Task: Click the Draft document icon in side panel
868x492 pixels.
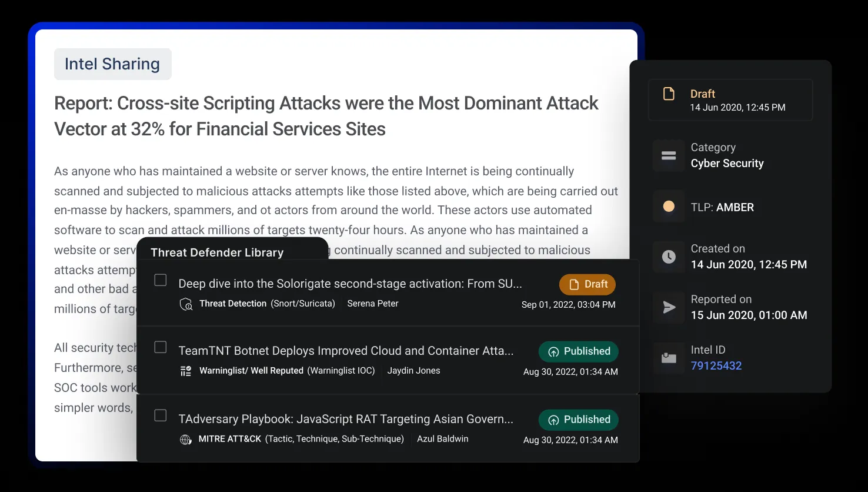Action: pyautogui.click(x=669, y=94)
